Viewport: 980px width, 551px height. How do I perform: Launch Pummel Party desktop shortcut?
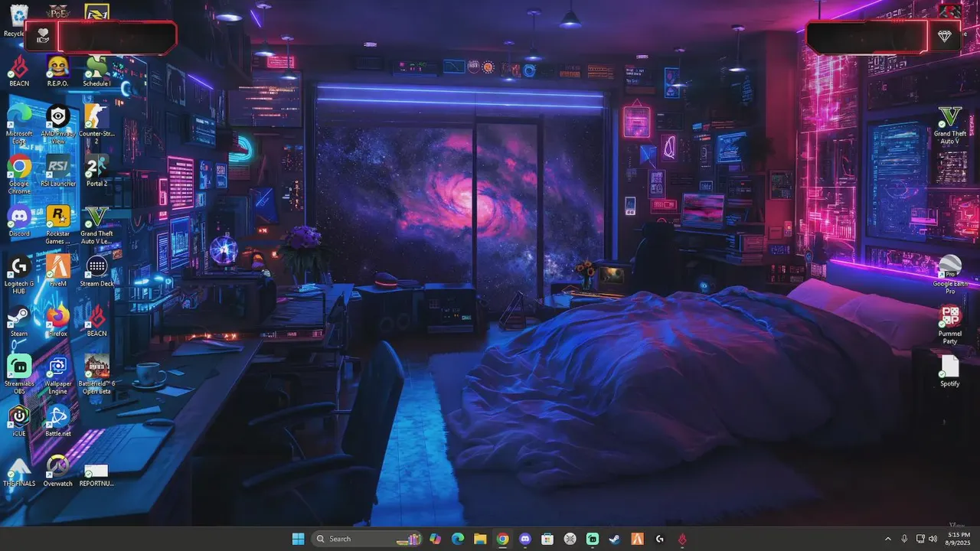949,325
